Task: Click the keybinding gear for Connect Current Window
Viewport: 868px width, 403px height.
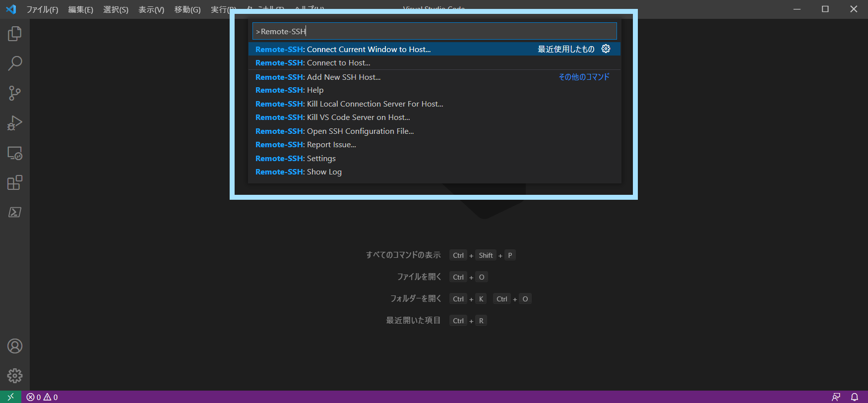Action: click(x=606, y=49)
